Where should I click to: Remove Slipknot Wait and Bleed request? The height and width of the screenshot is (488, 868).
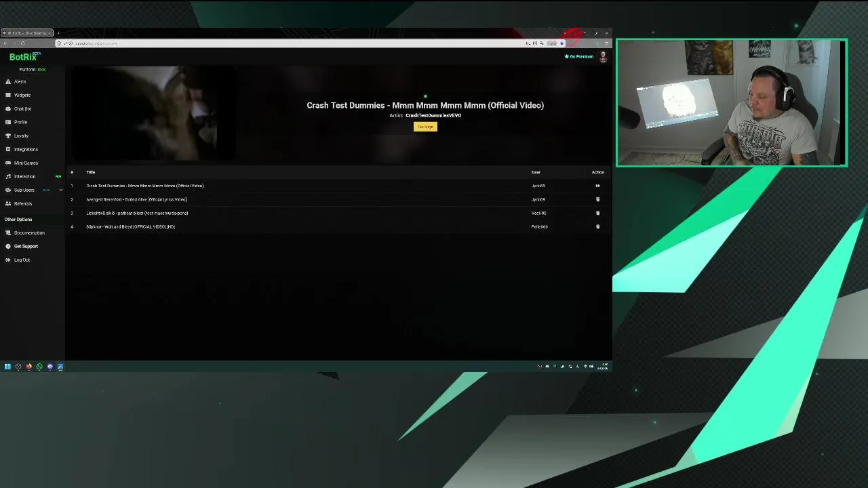click(597, 226)
